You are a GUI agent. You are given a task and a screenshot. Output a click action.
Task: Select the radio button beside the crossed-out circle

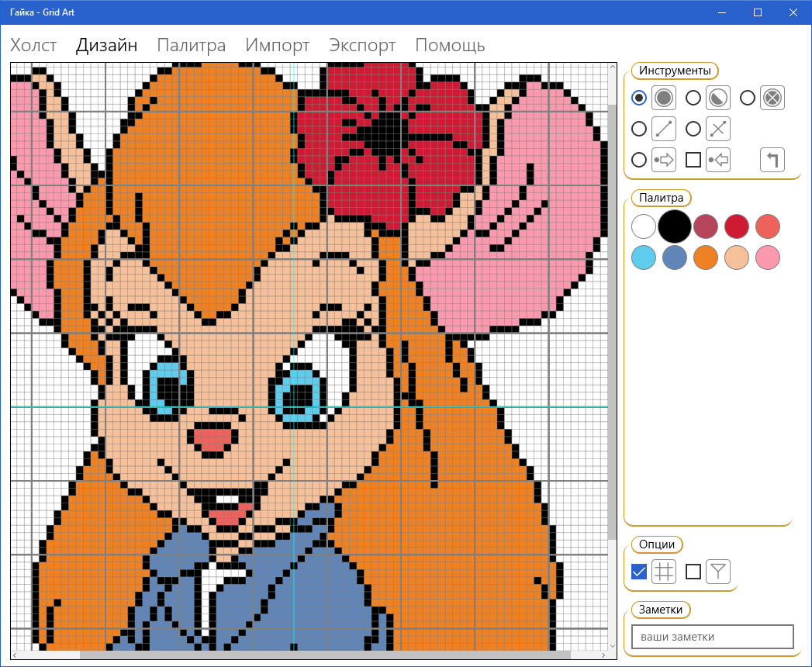click(x=748, y=98)
